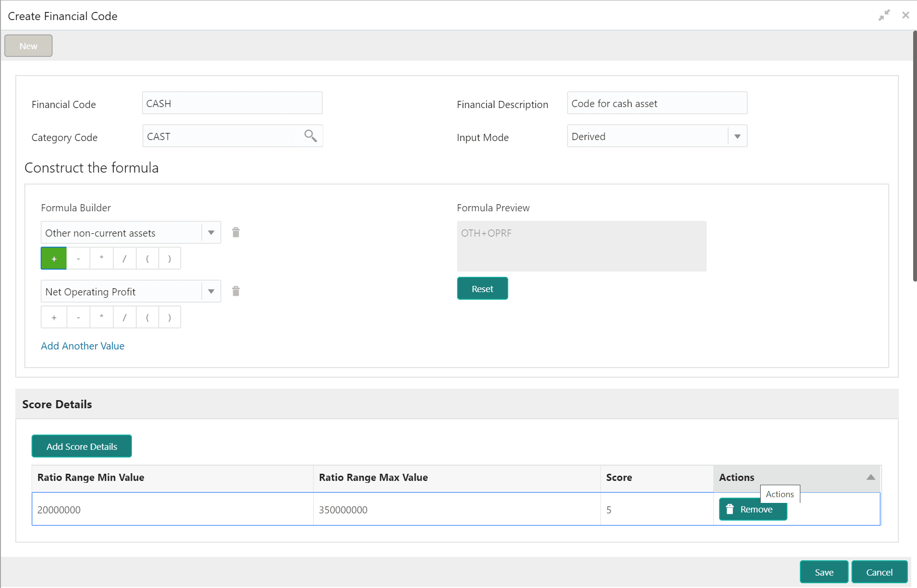Select the minus operator under Net Operating Profit
This screenshot has width=917, height=588.
(78, 317)
